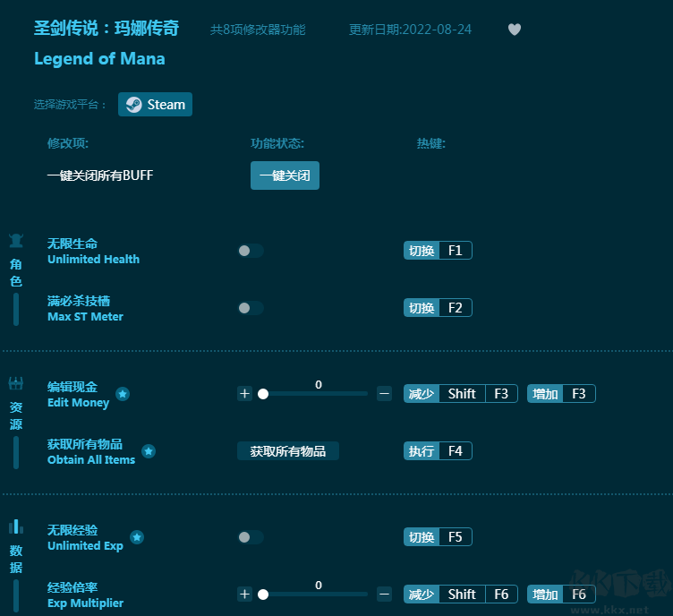Click the Steam logo icon
The height and width of the screenshot is (616, 673).
pos(134,105)
